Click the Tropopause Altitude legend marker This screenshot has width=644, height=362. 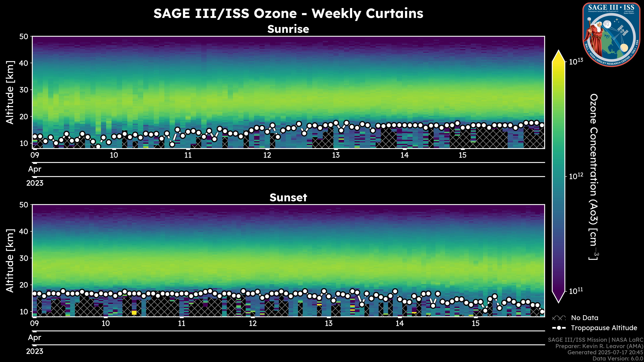tap(559, 328)
